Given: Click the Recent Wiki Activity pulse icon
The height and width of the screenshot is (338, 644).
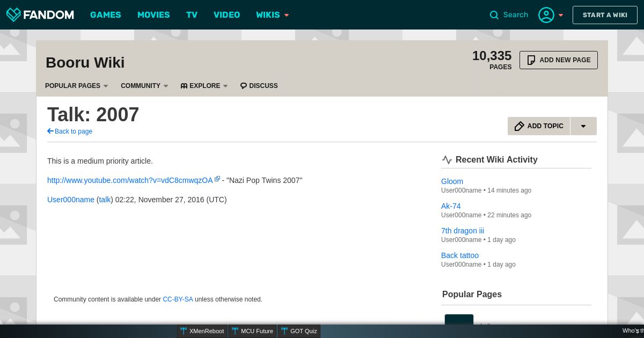Looking at the screenshot, I should point(447,160).
